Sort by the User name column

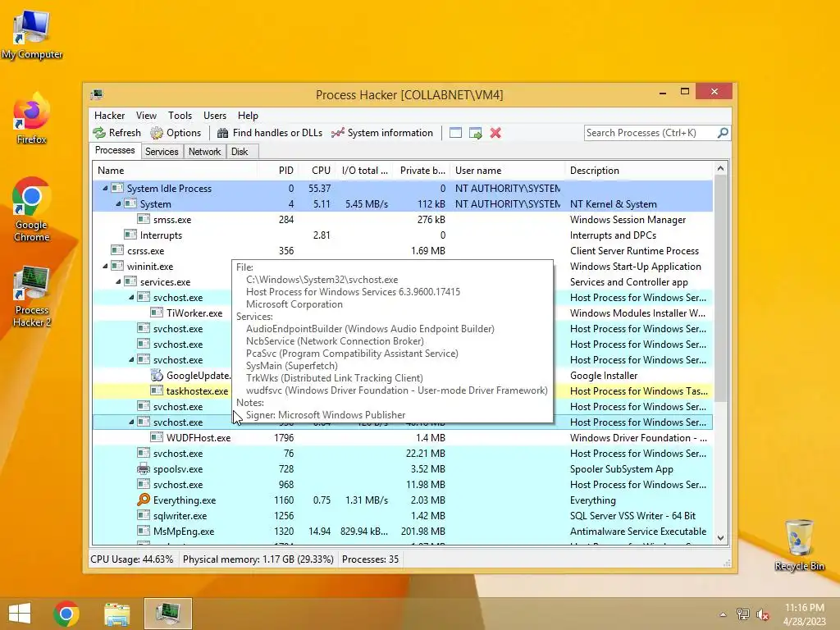point(507,171)
